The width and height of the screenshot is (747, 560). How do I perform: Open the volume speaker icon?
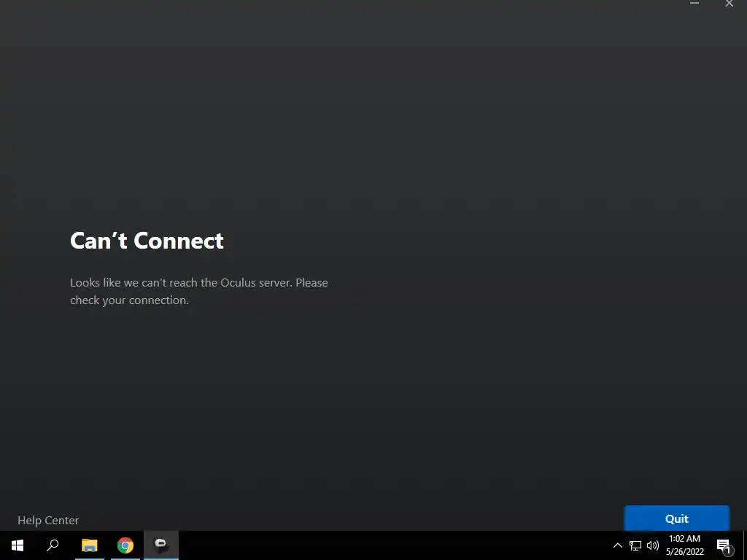pos(653,545)
